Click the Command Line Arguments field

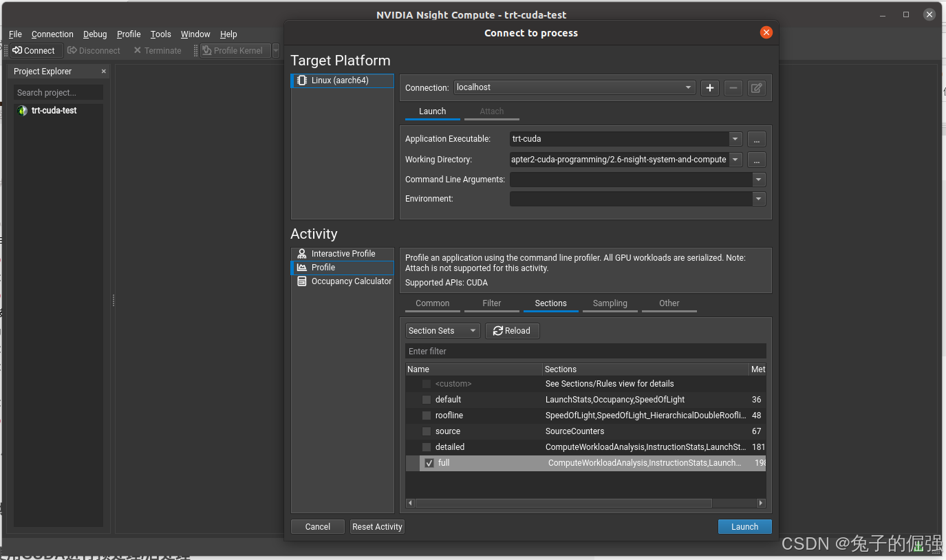click(x=631, y=180)
